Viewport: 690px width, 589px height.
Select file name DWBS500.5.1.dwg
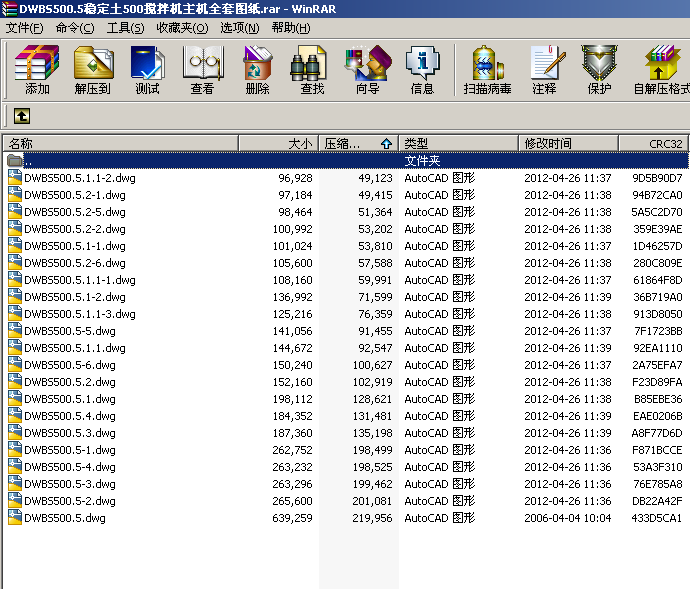(x=70, y=399)
